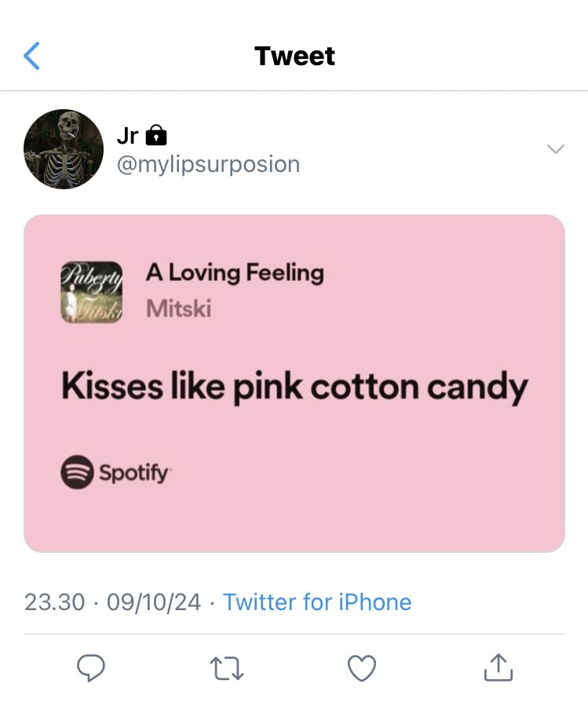The width and height of the screenshot is (588, 702).
Task: Tap the artist name Mitski
Action: point(178,309)
